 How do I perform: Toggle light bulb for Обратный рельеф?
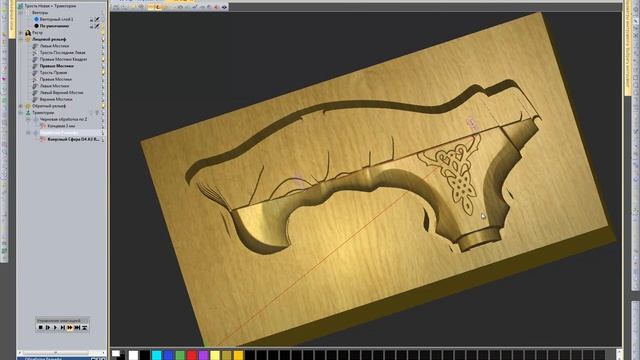(x=103, y=106)
